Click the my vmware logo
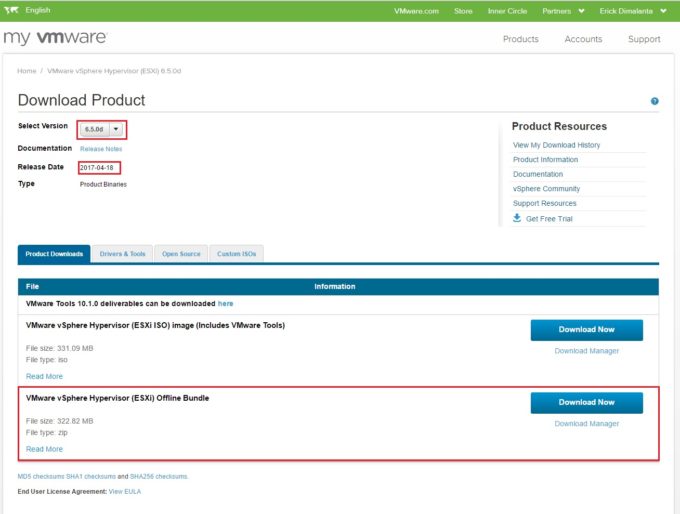Viewport: 680px width, 514px height. (x=55, y=38)
